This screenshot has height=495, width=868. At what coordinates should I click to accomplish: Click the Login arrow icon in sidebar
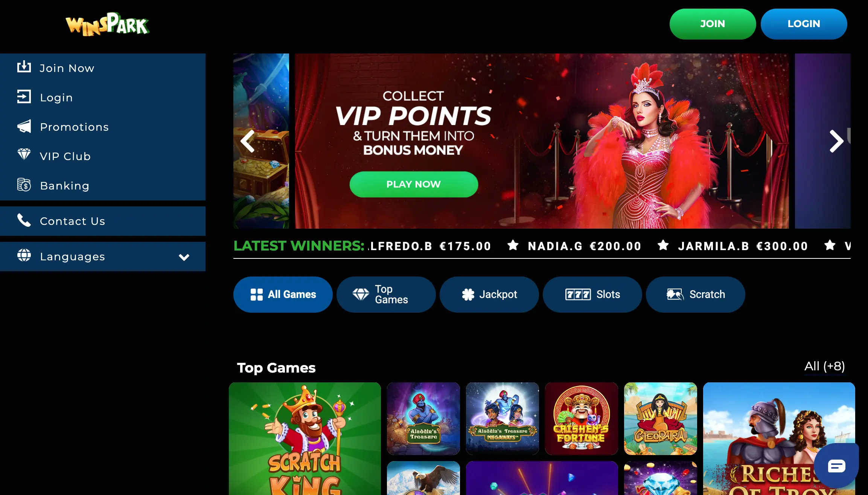tap(24, 96)
